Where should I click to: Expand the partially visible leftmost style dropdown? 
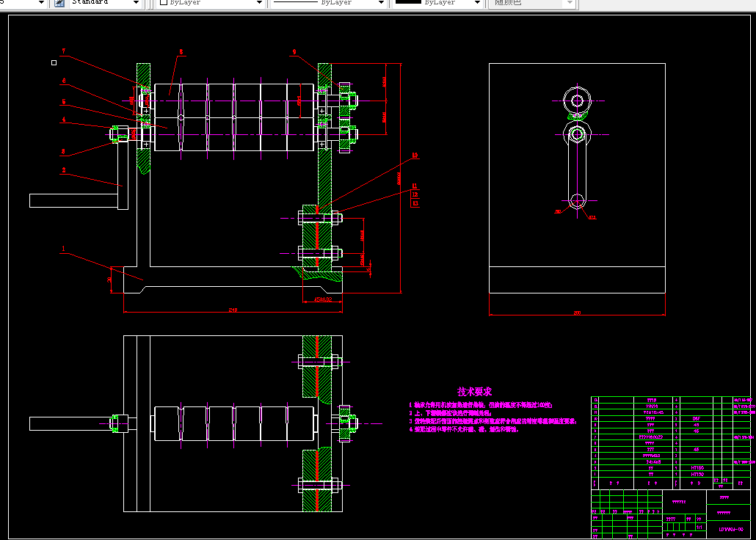click(41, 3)
